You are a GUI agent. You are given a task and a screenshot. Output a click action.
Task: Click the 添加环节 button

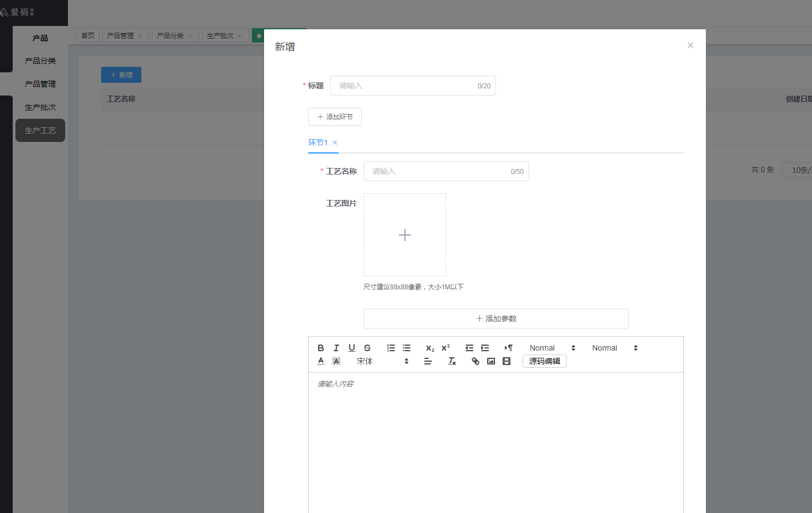(335, 117)
